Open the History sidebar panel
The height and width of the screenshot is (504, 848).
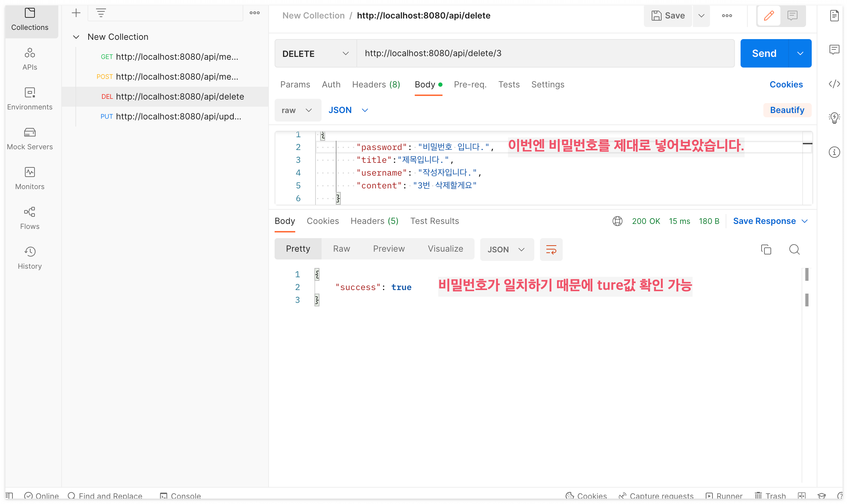(x=30, y=258)
